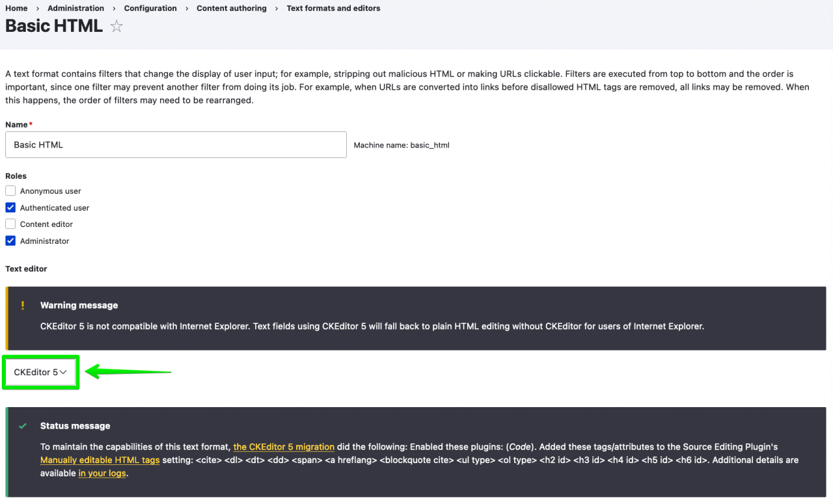This screenshot has height=504, width=833.
Task: Click the Basic HTML page heading
Action: point(54,26)
